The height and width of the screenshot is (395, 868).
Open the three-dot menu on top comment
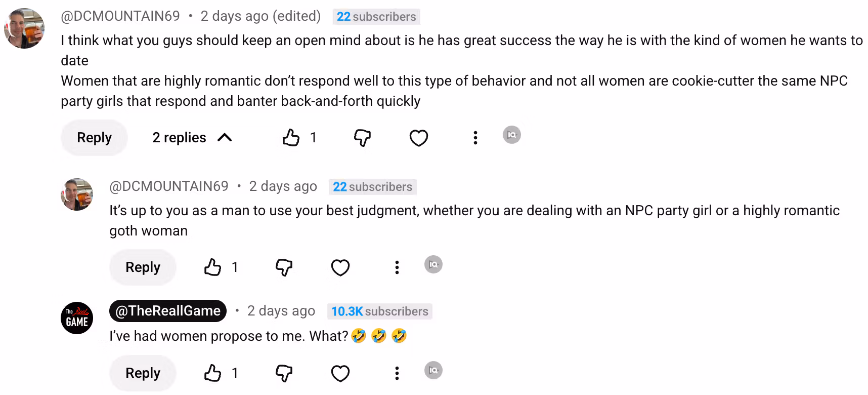point(475,138)
